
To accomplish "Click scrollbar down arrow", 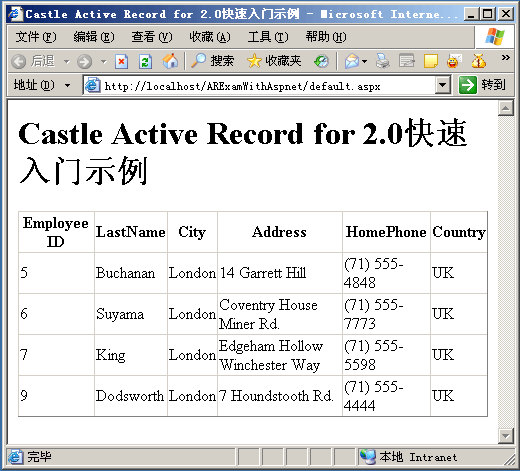I will [505, 436].
